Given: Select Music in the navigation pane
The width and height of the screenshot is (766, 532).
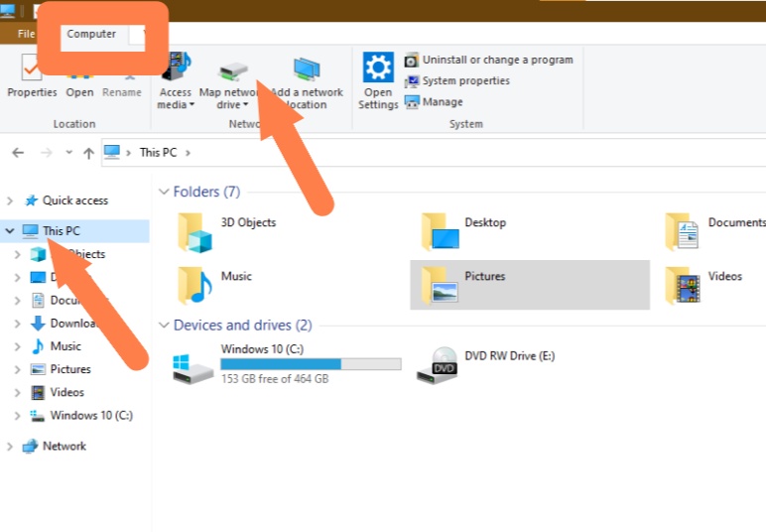Looking at the screenshot, I should click(x=65, y=346).
